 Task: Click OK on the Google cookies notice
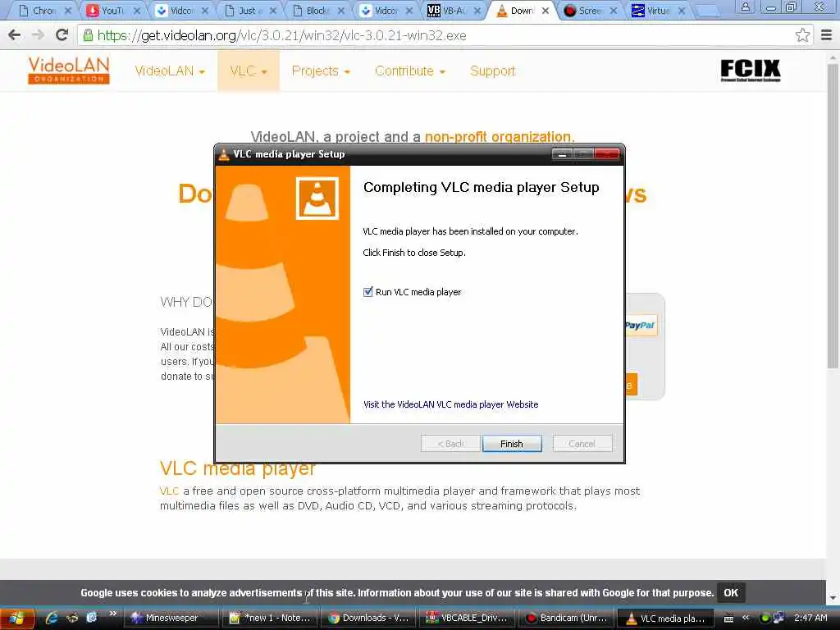[731, 592]
